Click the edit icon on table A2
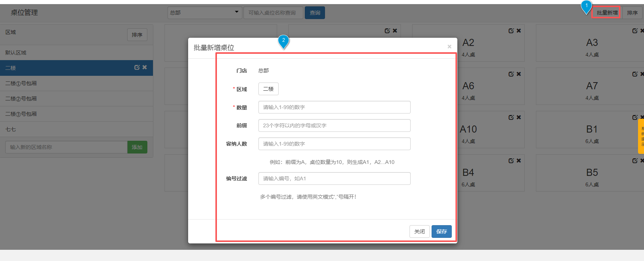The image size is (644, 261). (511, 31)
